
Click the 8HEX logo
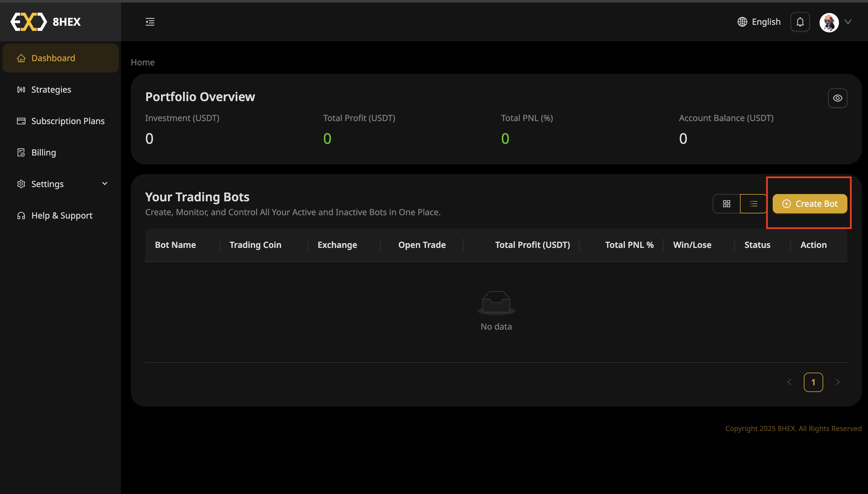coord(45,21)
